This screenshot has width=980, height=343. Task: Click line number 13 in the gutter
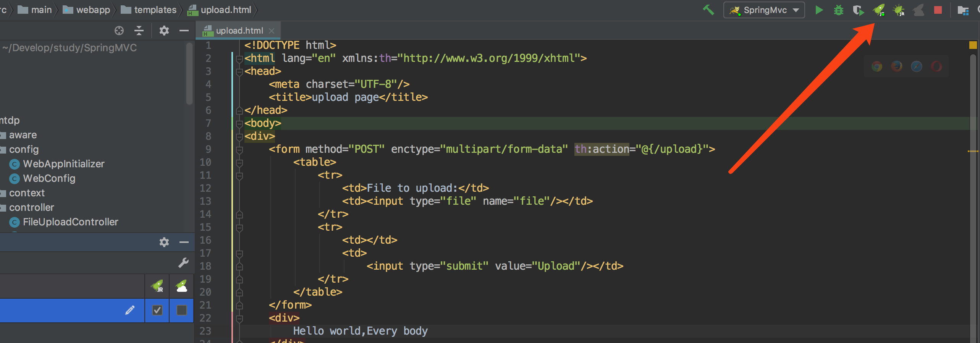click(x=205, y=201)
